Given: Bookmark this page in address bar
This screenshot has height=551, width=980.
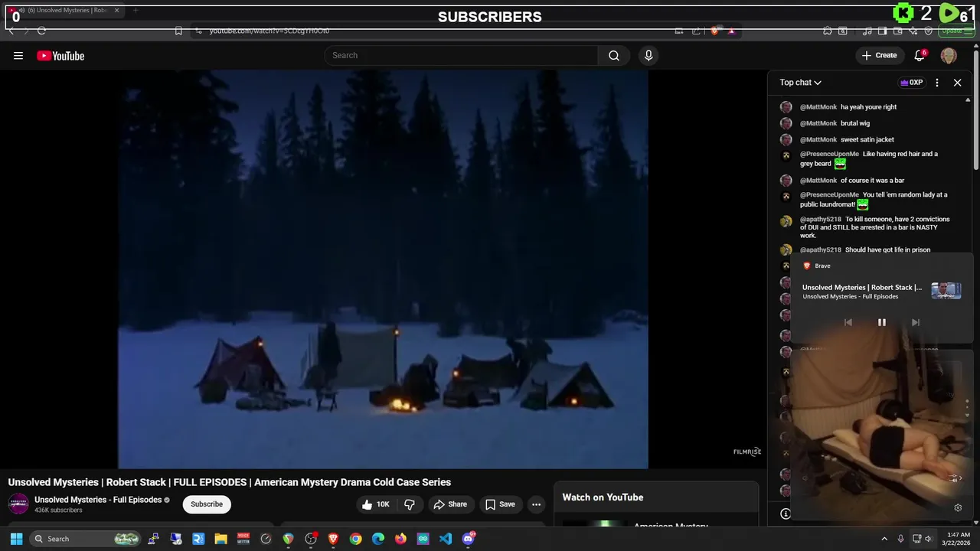Looking at the screenshot, I should coord(178,31).
